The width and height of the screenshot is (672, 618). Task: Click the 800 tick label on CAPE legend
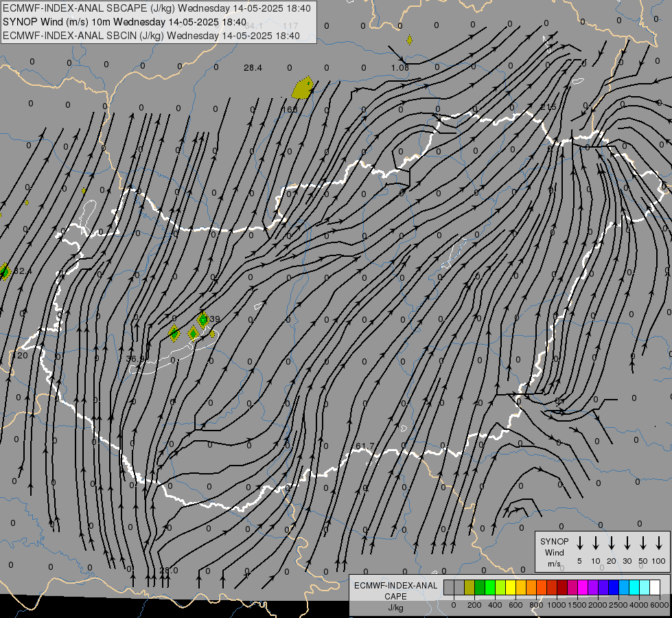pyautogui.click(x=536, y=605)
